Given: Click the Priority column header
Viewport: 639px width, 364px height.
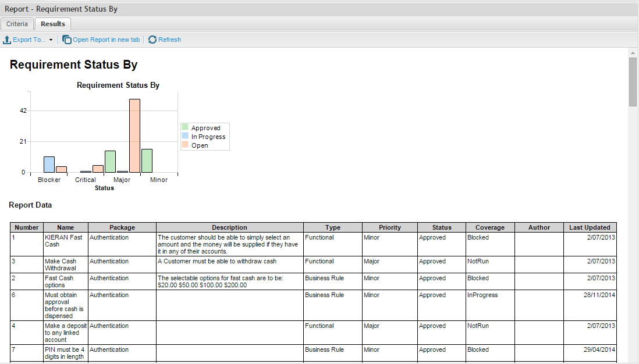Looking at the screenshot, I should coord(389,227).
